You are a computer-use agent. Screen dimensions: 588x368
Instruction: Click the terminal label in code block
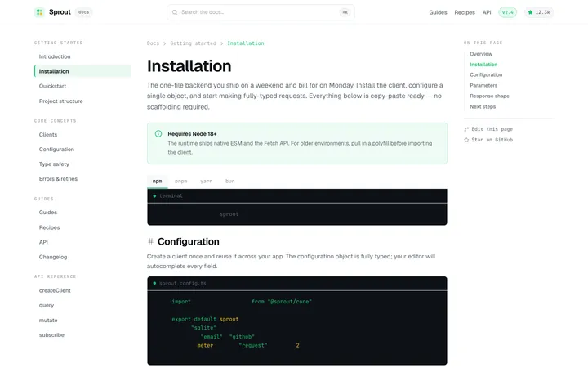(x=171, y=196)
